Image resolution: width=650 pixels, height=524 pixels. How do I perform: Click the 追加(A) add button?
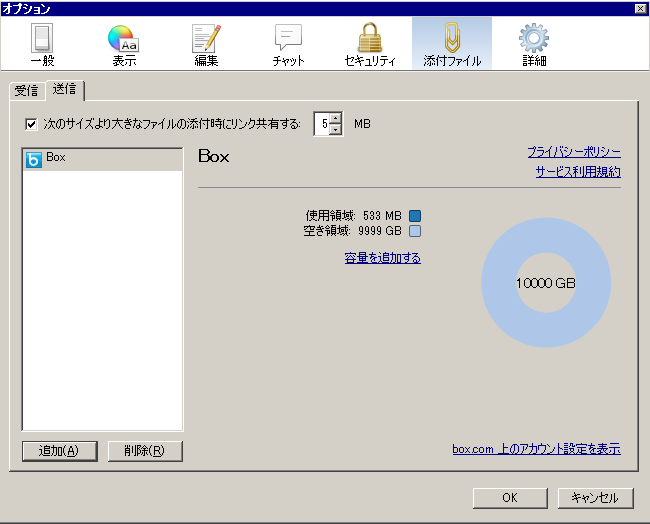(x=60, y=451)
